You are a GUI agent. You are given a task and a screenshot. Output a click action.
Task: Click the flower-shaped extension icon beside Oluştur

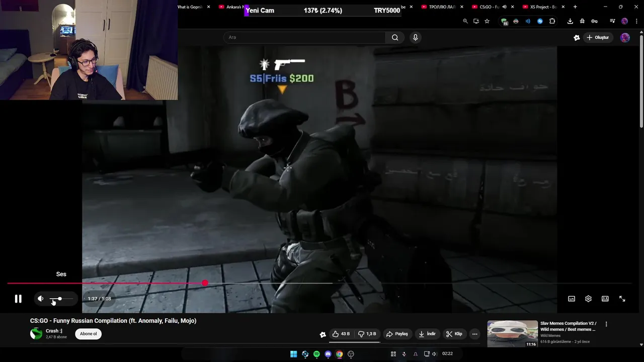click(x=577, y=38)
